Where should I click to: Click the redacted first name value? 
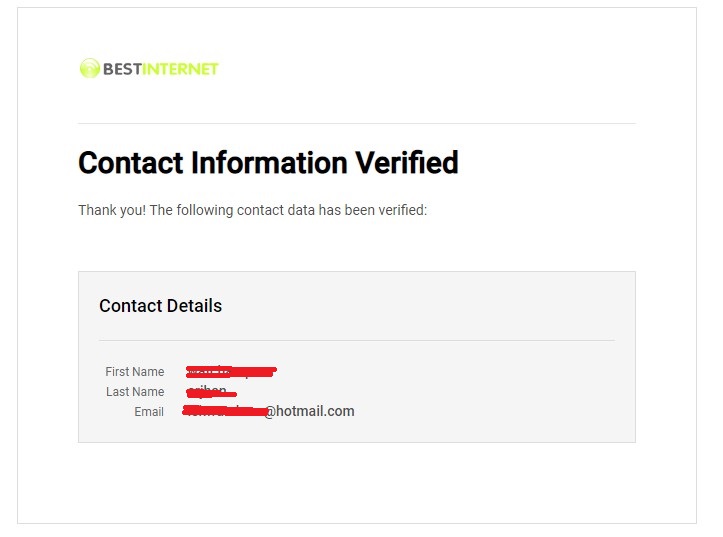pos(231,371)
